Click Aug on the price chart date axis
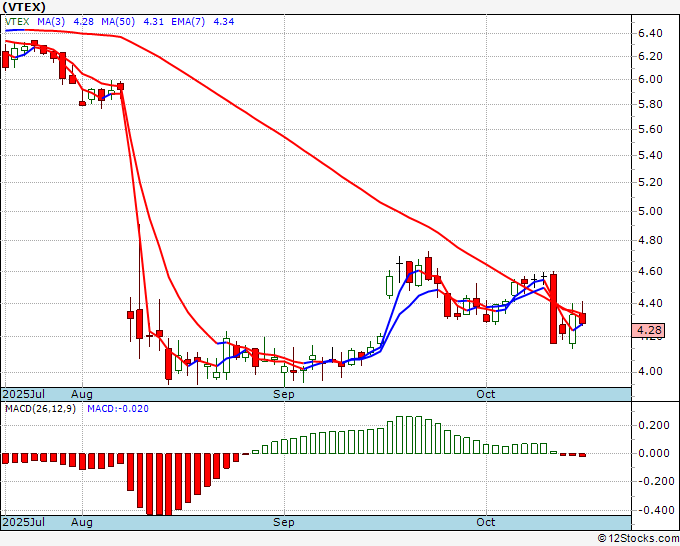The height and width of the screenshot is (546, 680). click(82, 394)
